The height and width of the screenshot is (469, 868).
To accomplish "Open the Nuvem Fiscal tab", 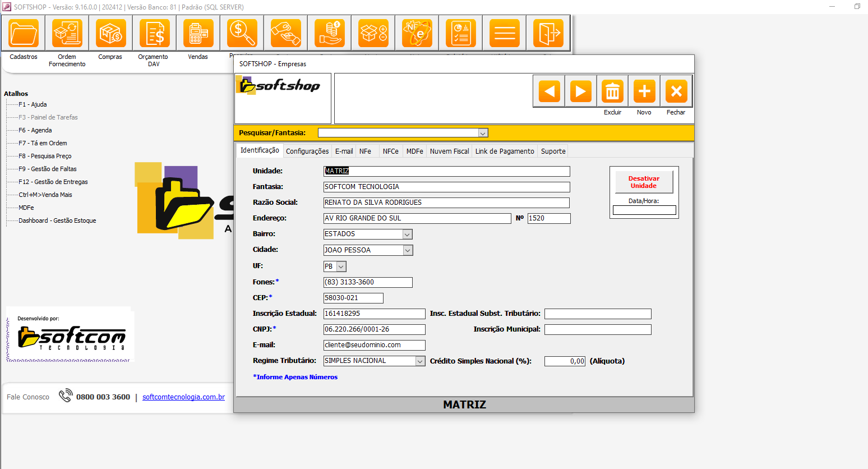I will [x=449, y=151].
